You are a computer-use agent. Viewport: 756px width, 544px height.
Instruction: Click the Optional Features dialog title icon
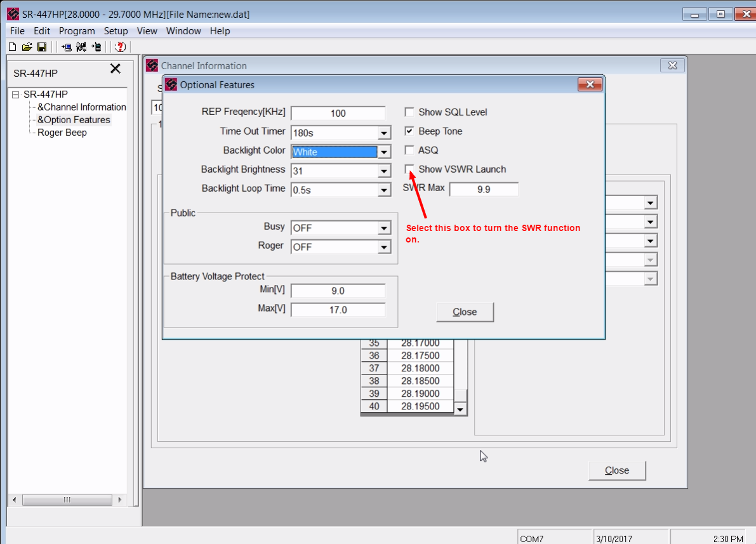click(x=171, y=84)
